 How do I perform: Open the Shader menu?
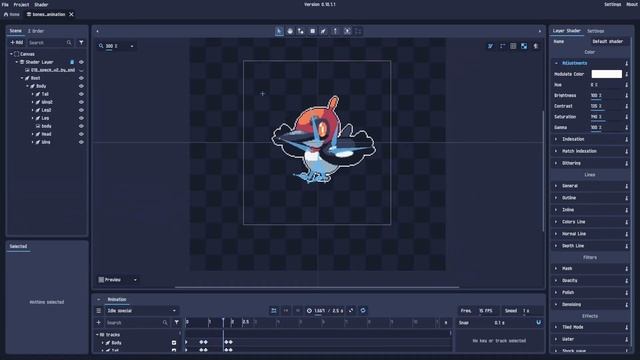tap(41, 4)
